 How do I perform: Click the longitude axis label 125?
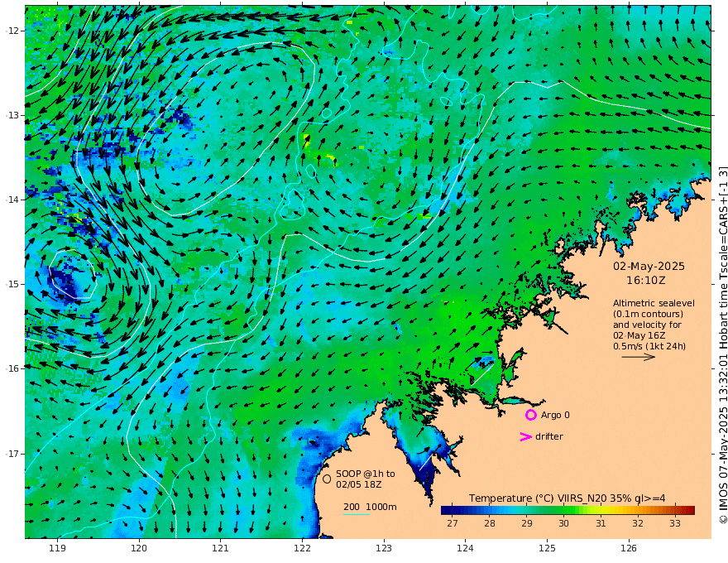pyautogui.click(x=547, y=548)
